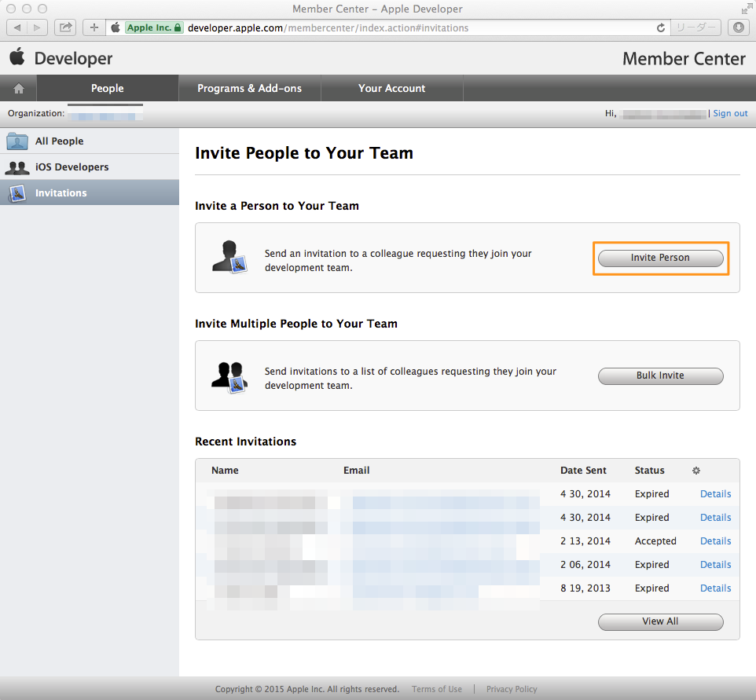Image resolution: width=756 pixels, height=700 pixels.
Task: Click the single-person invite icon
Action: [229, 257]
